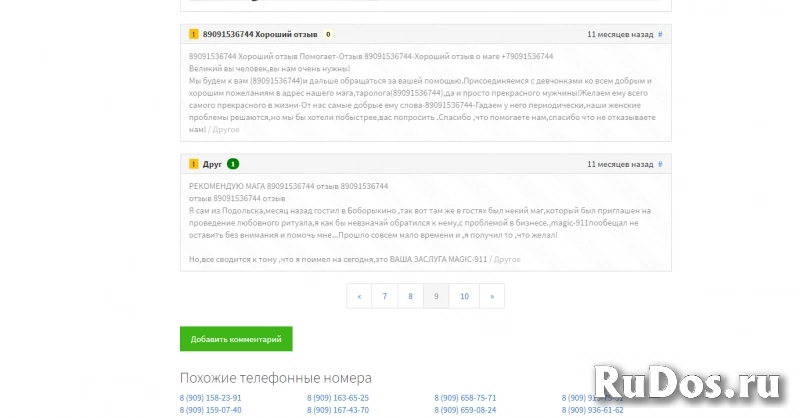Open page 7 of the comments

point(384,296)
